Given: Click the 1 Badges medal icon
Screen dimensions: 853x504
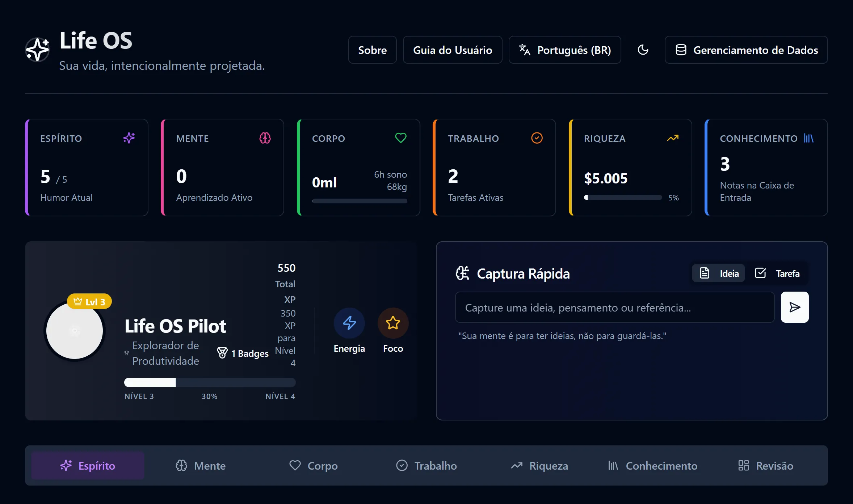Looking at the screenshot, I should click(222, 353).
